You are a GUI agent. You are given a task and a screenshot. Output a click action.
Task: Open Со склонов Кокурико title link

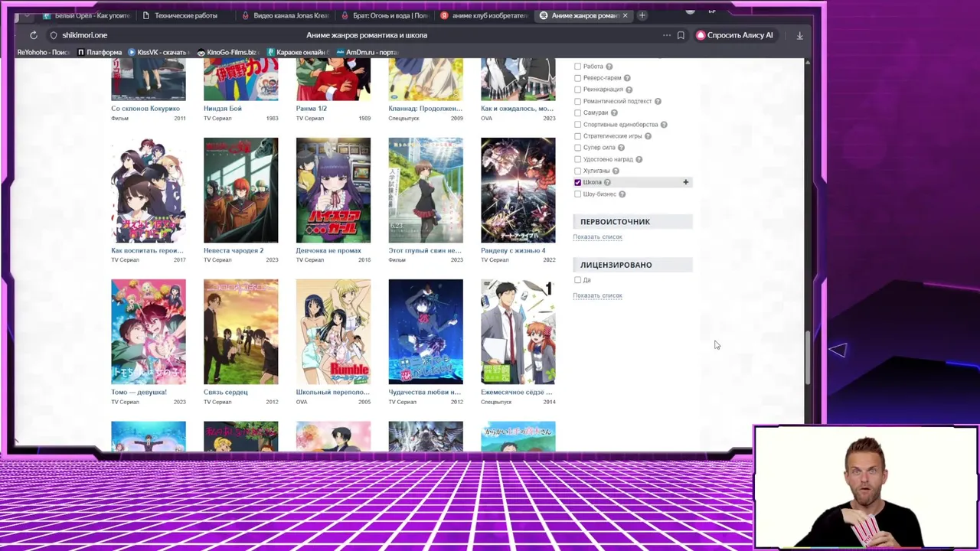(145, 109)
